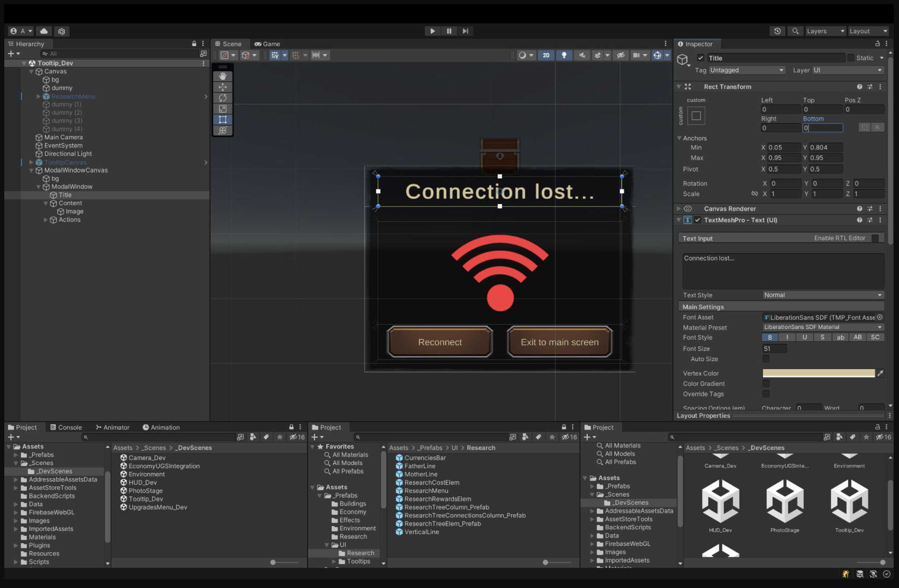This screenshot has width=899, height=588.
Task: Open the Font Asset object picker
Action: coord(880,317)
